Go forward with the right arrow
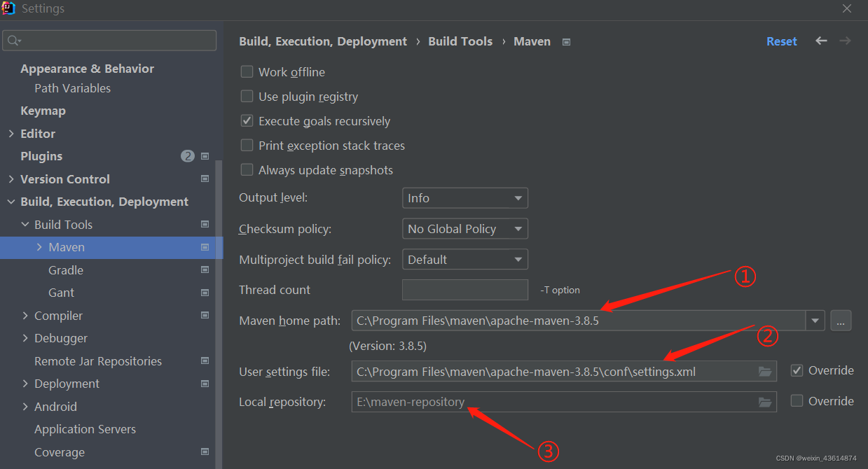The image size is (868, 469). point(846,41)
